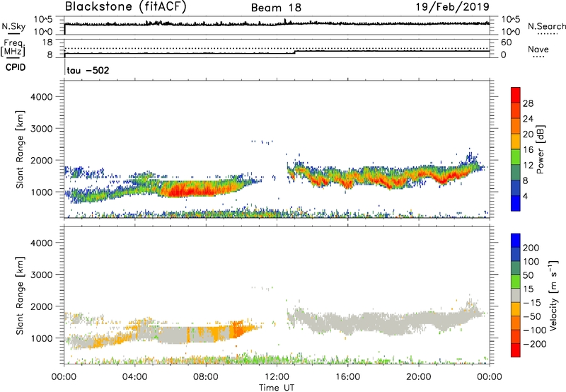Click the 18 left tick of frequency panel
This screenshot has height=392, width=566.
point(47,42)
